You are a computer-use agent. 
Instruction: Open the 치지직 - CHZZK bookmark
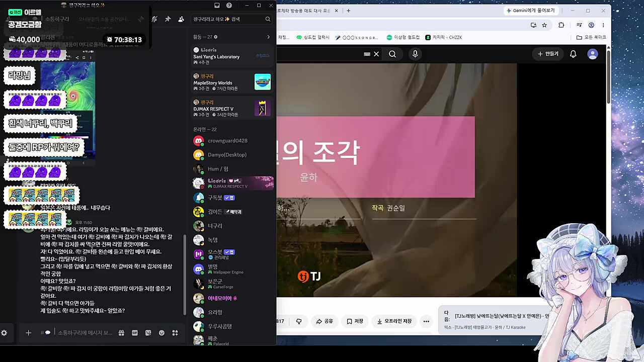[x=443, y=37]
